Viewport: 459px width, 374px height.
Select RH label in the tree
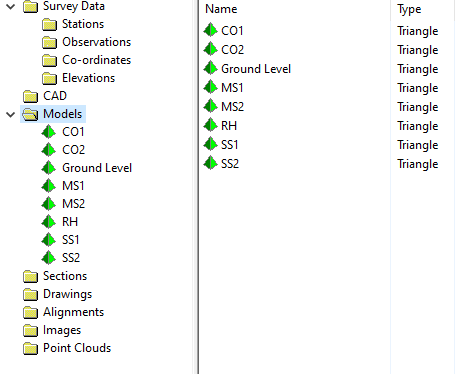[70, 222]
